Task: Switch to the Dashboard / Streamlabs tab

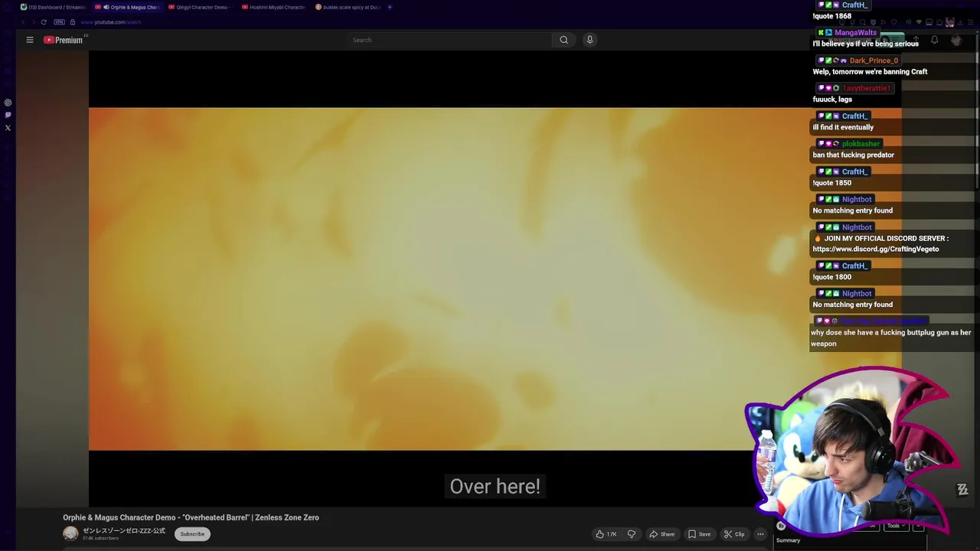Action: point(54,7)
